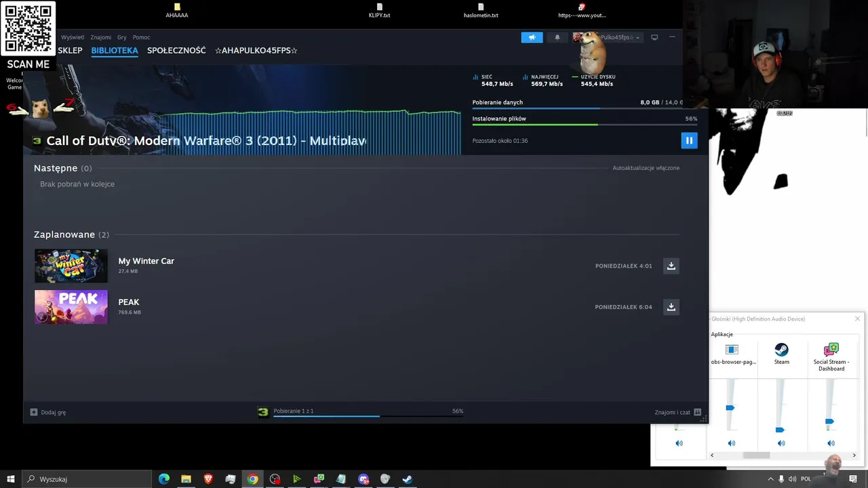Click the Następne (0) heading
The width and height of the screenshot is (868, 488).
[x=62, y=168]
